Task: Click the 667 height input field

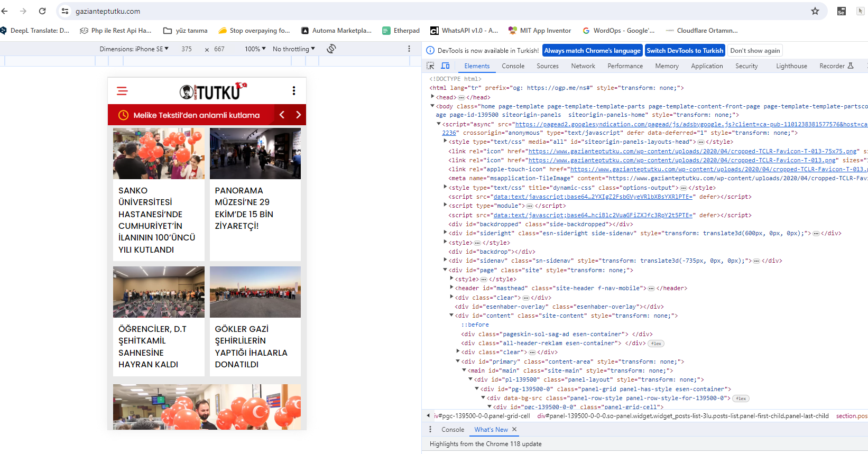Action: tap(219, 49)
